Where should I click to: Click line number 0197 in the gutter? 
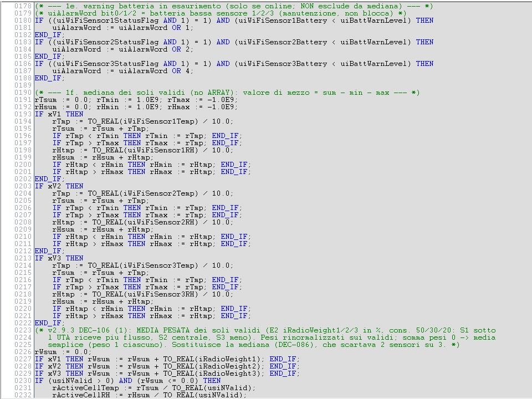(x=23, y=143)
